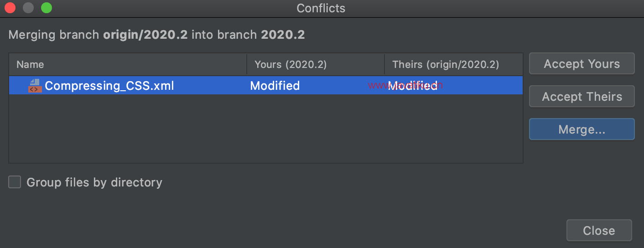The width and height of the screenshot is (644, 248).
Task: Click the bold origin/2020.2 branch name in heading
Action: pos(145,35)
